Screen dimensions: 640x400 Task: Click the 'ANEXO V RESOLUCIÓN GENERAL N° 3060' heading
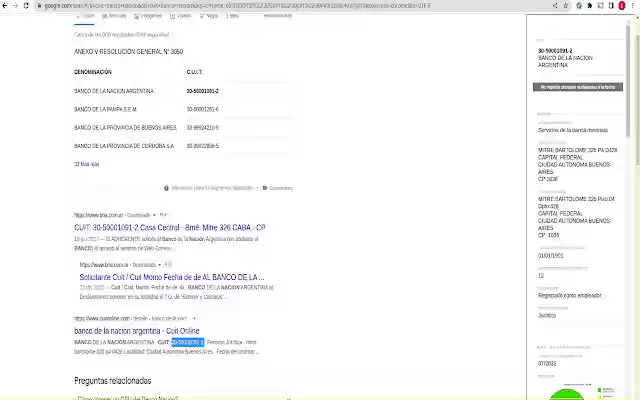128,51
